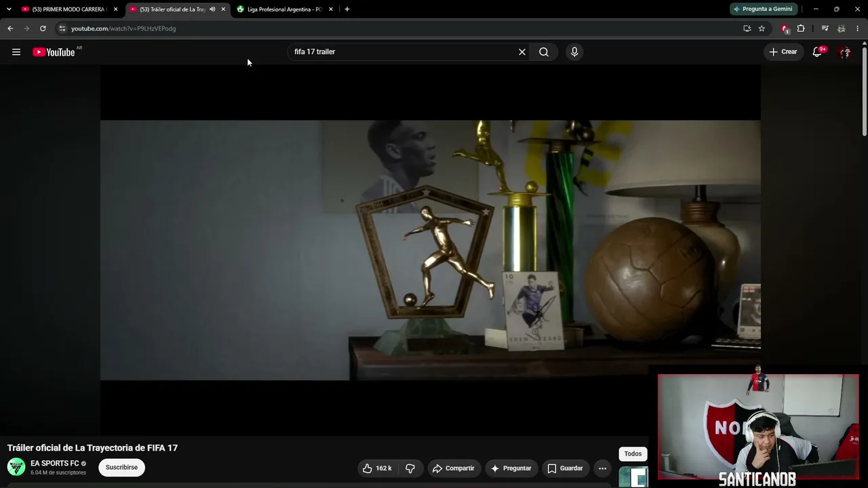
Task: Click the Compartir share button
Action: tap(454, 468)
